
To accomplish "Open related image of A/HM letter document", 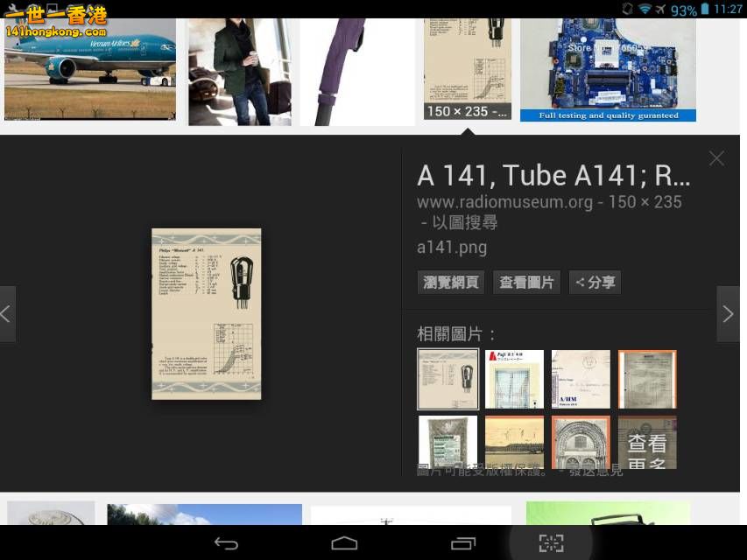I will point(581,379).
